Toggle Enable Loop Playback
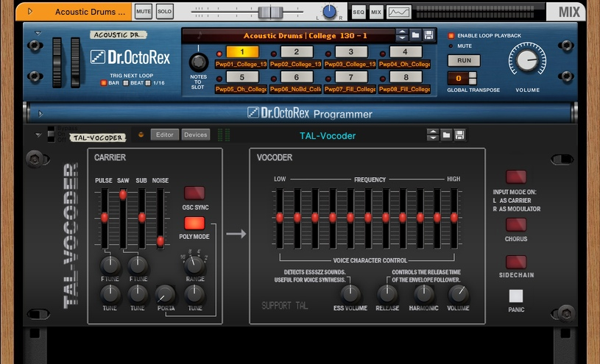The image size is (600, 364). [x=451, y=35]
